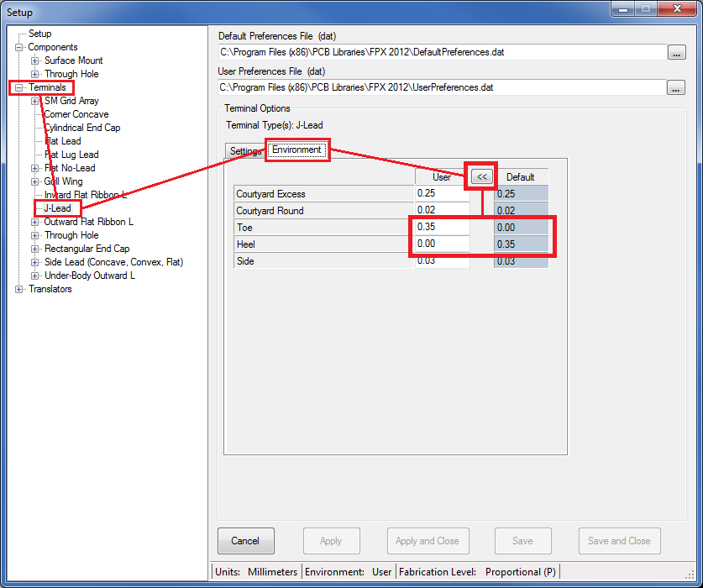Image resolution: width=703 pixels, height=588 pixels.
Task: Select the Setup tree item
Action: pos(40,34)
